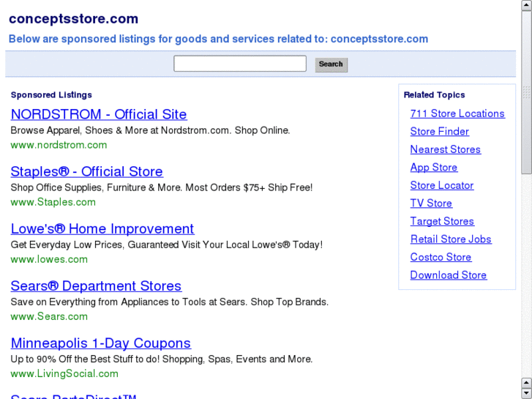
Task: Click the Search button
Action: click(331, 64)
